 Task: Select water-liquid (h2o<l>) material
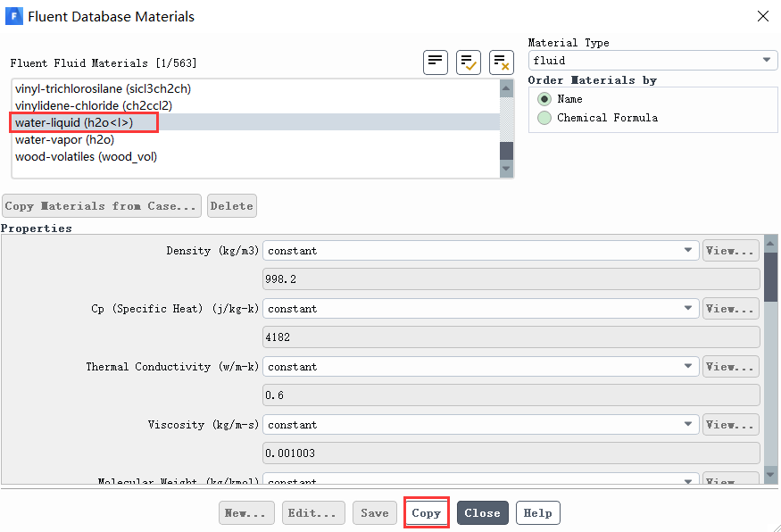tap(255, 122)
